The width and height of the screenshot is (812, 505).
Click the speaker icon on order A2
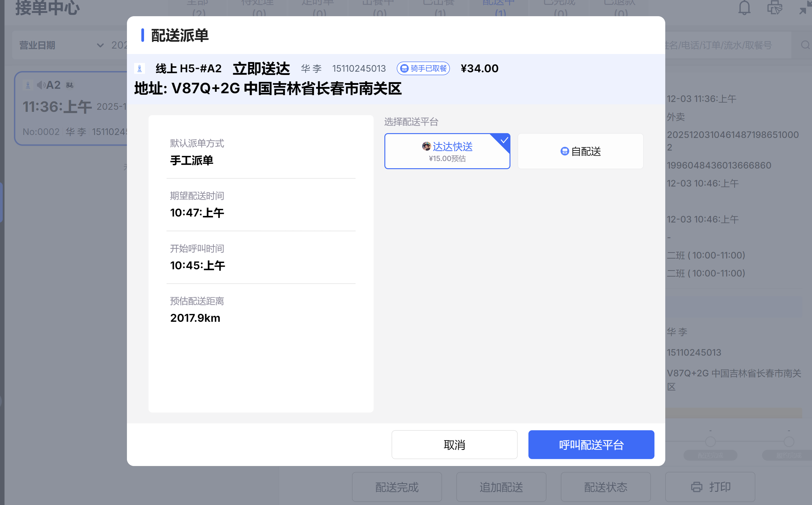click(x=41, y=85)
